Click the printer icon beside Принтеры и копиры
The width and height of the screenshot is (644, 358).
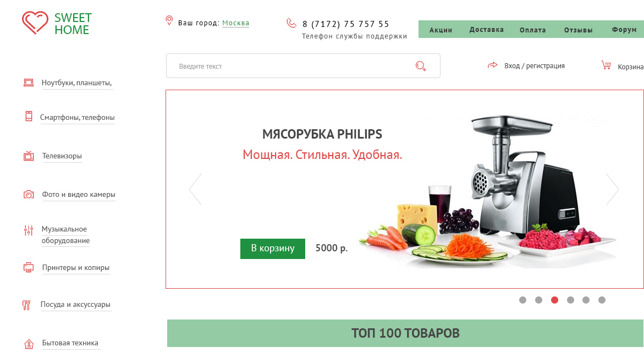[29, 268]
